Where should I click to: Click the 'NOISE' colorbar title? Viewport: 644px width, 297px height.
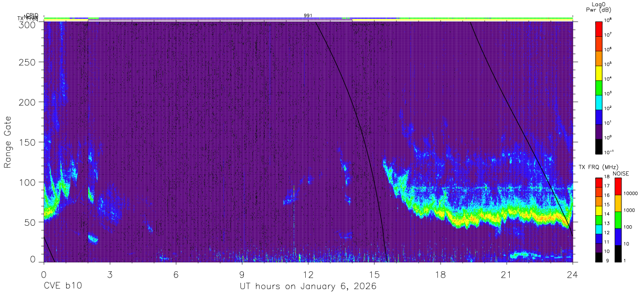click(620, 173)
